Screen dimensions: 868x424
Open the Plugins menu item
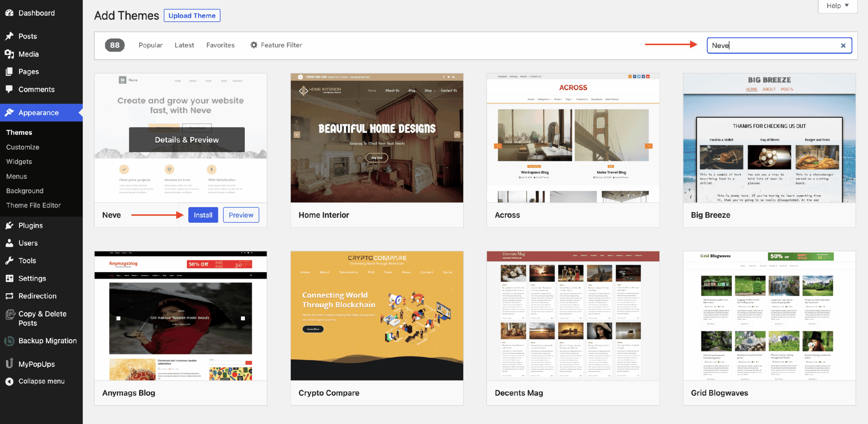pos(41,225)
